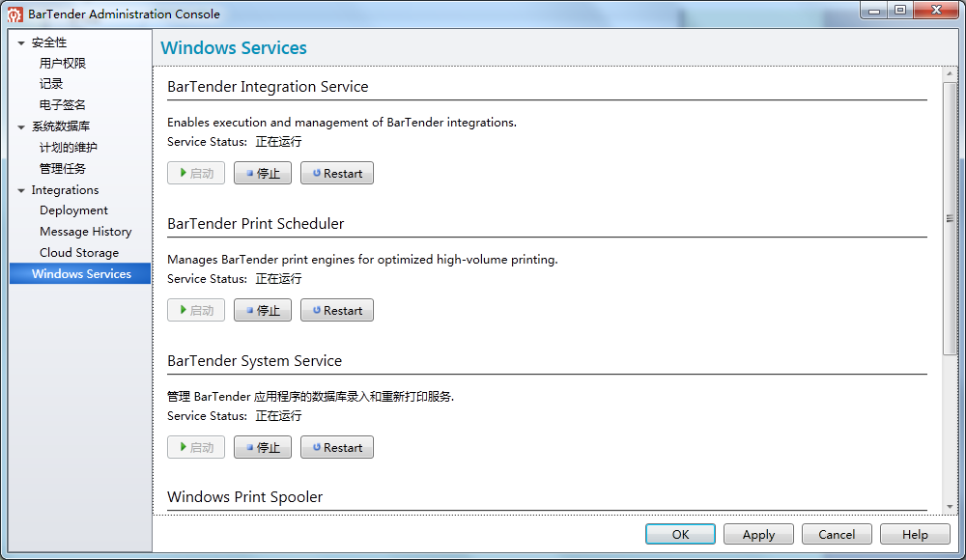The image size is (966, 560).
Task: Stop the BarTender Print Scheduler service
Action: (262, 311)
